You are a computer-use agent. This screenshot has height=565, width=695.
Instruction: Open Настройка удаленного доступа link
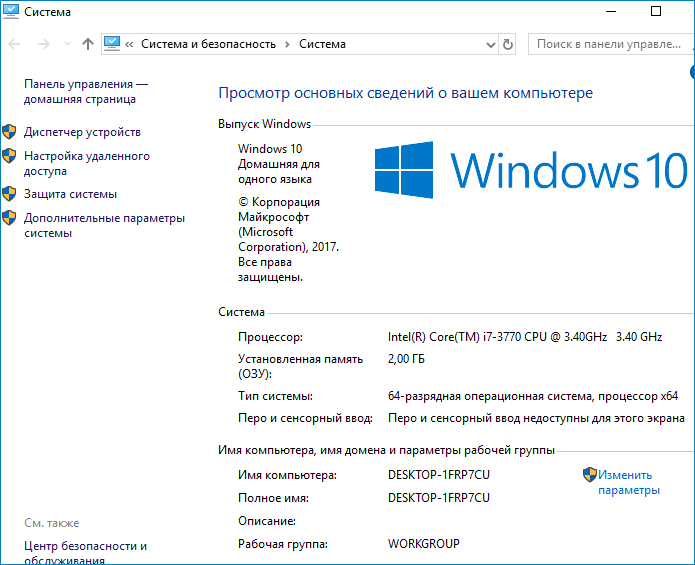87,163
